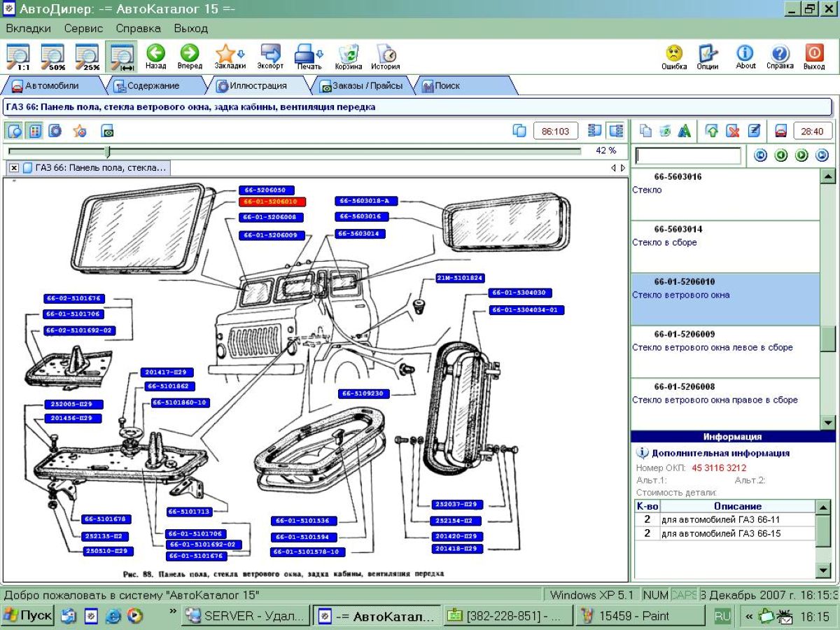Click the eye preview illustration icon
840x630 pixels.
107,130
